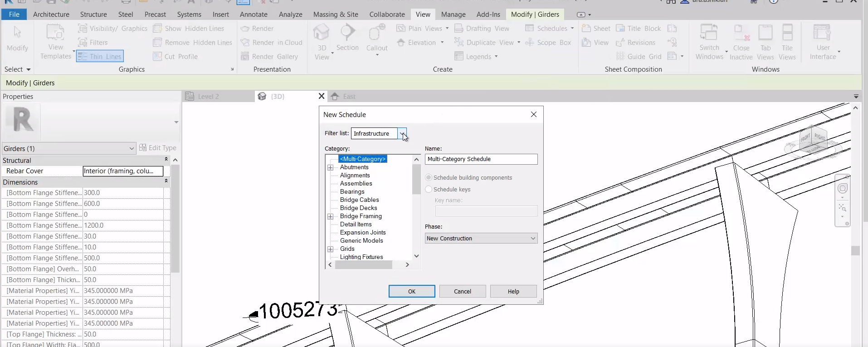Edit the Rebar Cover value
The width and height of the screenshot is (868, 347).
click(123, 171)
